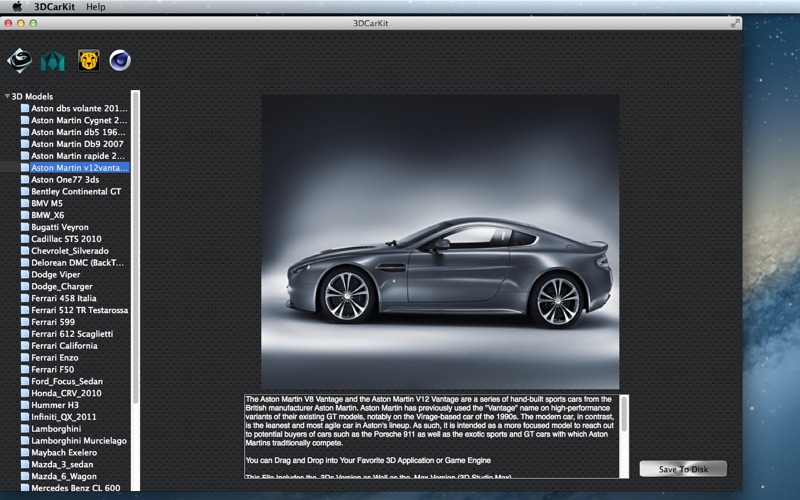Select Honda_CRV_2010 model
This screenshot has height=500, width=800.
(x=66, y=393)
